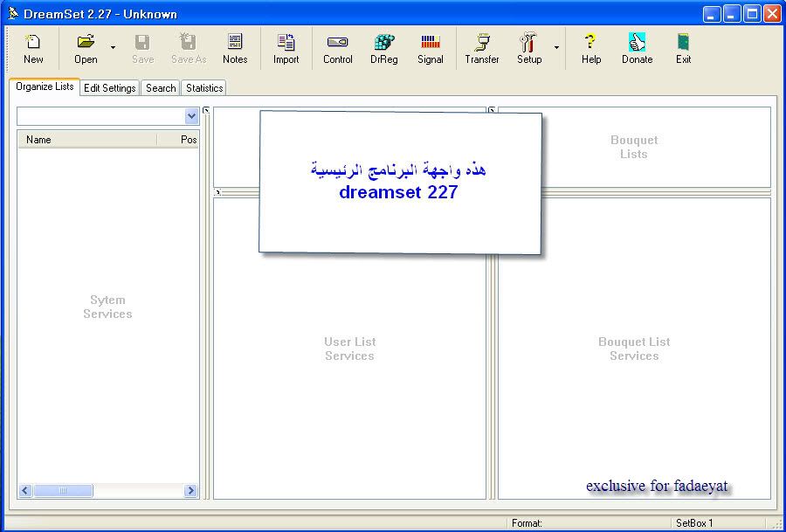Screen dimensions: 786x532
Task: Show the Signal meter
Action: tap(430, 49)
